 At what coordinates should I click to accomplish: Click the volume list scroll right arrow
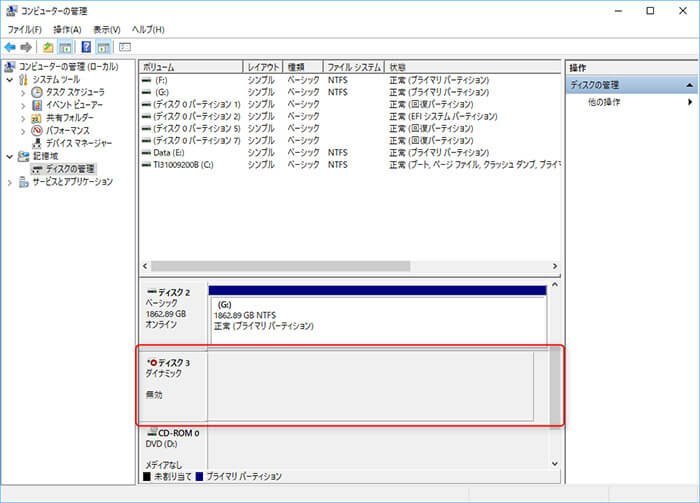coord(555,266)
